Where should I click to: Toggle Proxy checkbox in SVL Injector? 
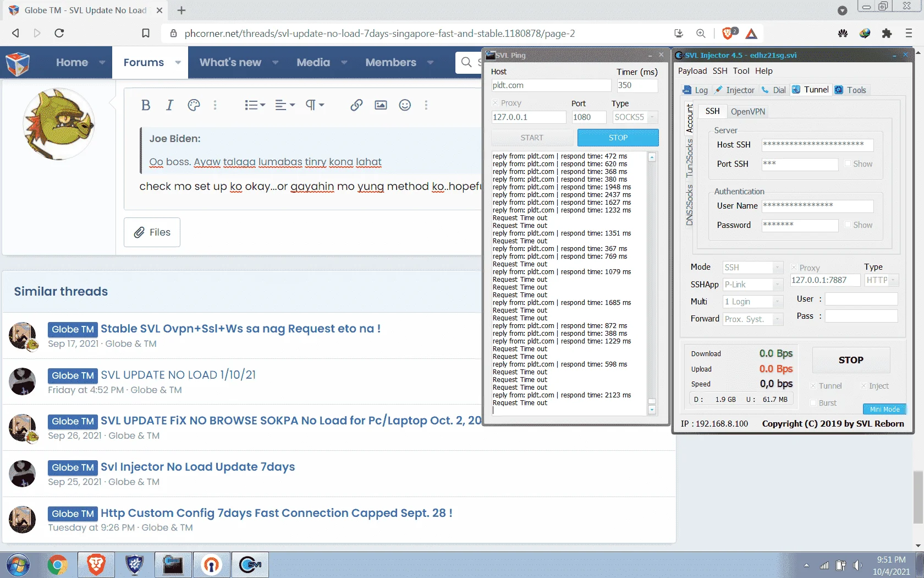point(794,268)
